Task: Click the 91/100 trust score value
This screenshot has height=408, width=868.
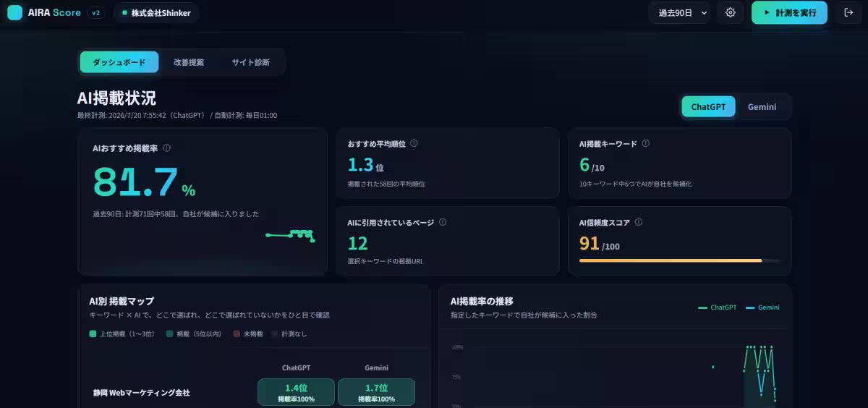Action: 599,244
